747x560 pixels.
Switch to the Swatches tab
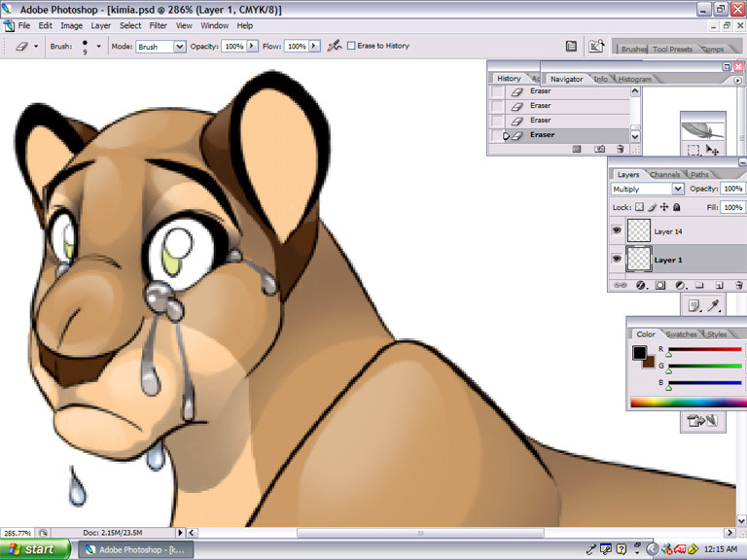coord(681,334)
